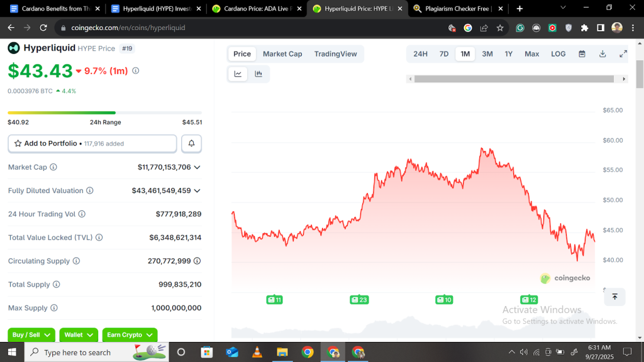Viewport: 644px width, 362px height.
Task: Click the 24h Range price bar
Action: (105, 112)
